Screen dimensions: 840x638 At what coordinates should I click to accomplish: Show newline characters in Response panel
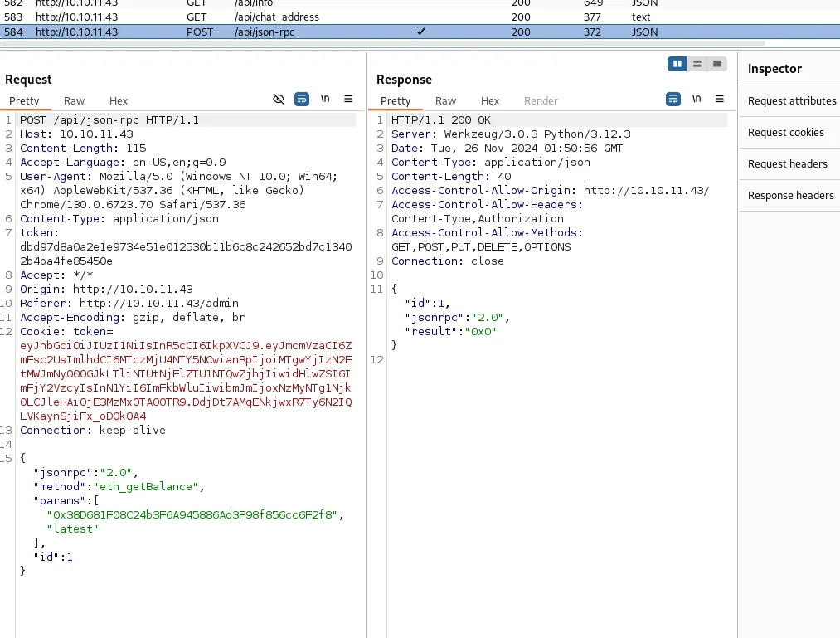click(697, 99)
